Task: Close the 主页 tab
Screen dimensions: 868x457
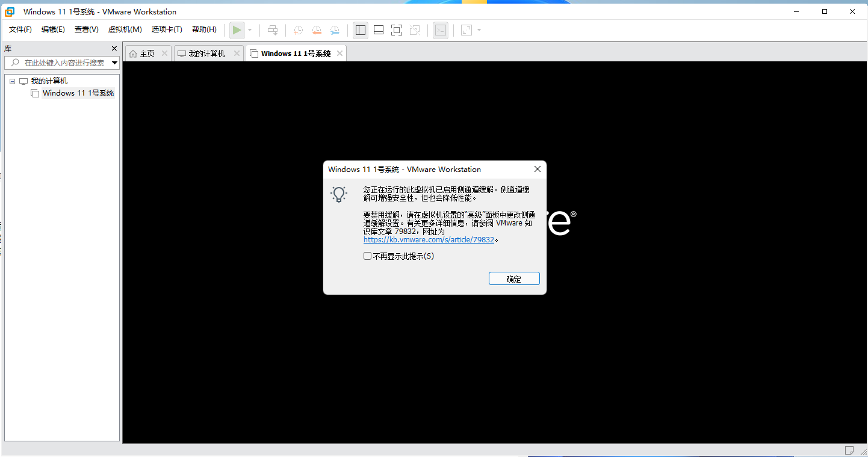Action: (x=165, y=54)
